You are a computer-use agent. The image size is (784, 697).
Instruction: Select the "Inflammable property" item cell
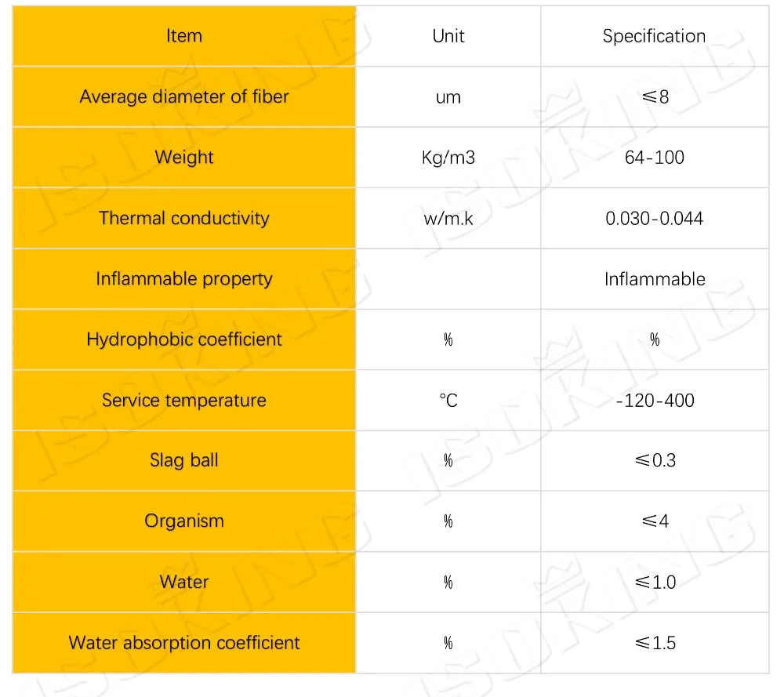(x=184, y=279)
